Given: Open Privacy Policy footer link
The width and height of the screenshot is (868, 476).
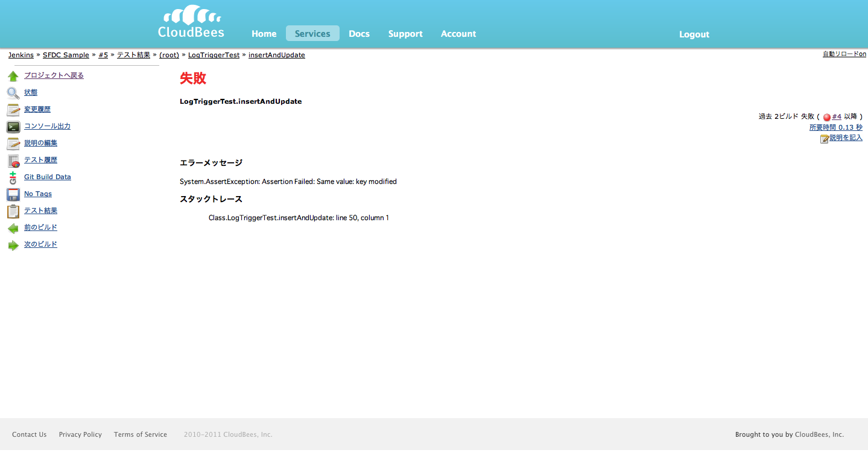Looking at the screenshot, I should click(x=80, y=434).
